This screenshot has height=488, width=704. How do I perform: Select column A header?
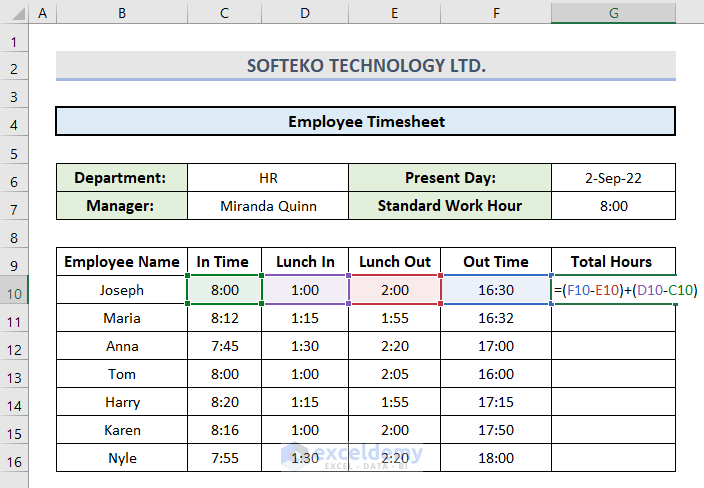[x=43, y=13]
